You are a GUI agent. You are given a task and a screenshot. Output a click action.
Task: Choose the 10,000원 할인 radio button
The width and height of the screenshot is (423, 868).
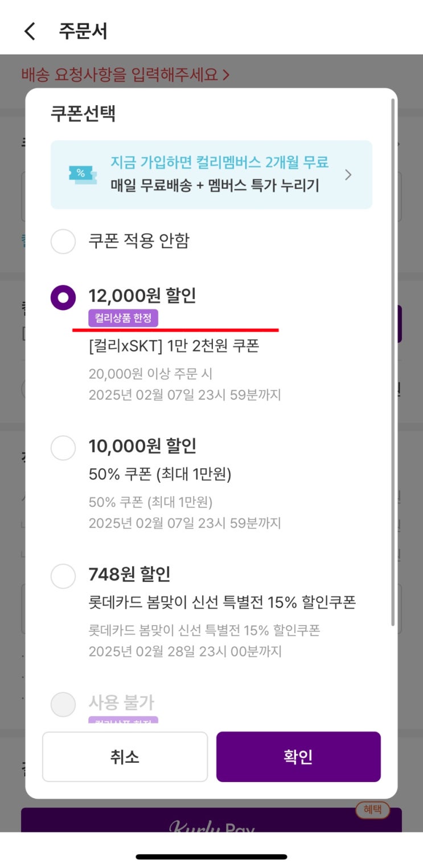coord(63,448)
